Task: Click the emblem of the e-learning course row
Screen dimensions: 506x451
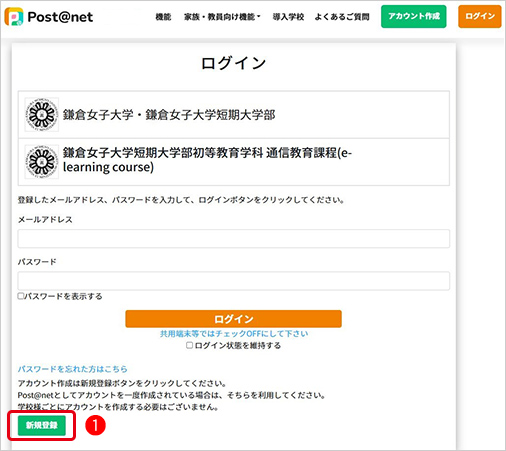Action: pyautogui.click(x=42, y=162)
